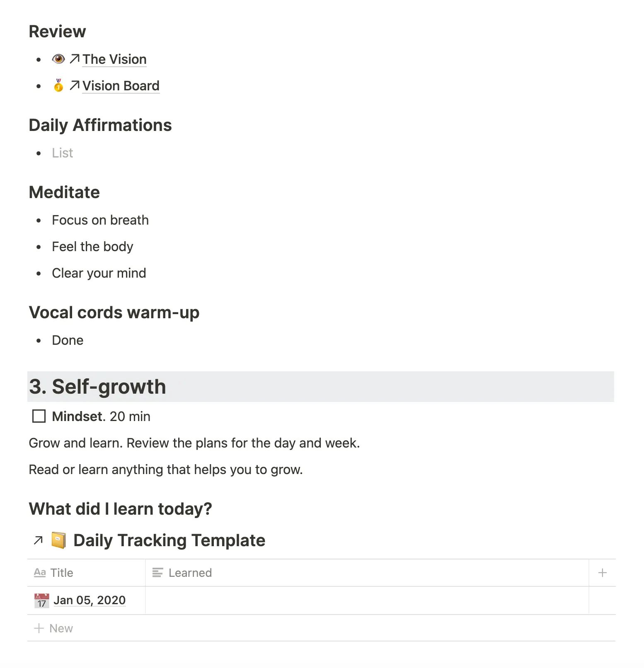Click the eye emoji beside The Vision
This screenshot has height=668, width=644.
[59, 59]
